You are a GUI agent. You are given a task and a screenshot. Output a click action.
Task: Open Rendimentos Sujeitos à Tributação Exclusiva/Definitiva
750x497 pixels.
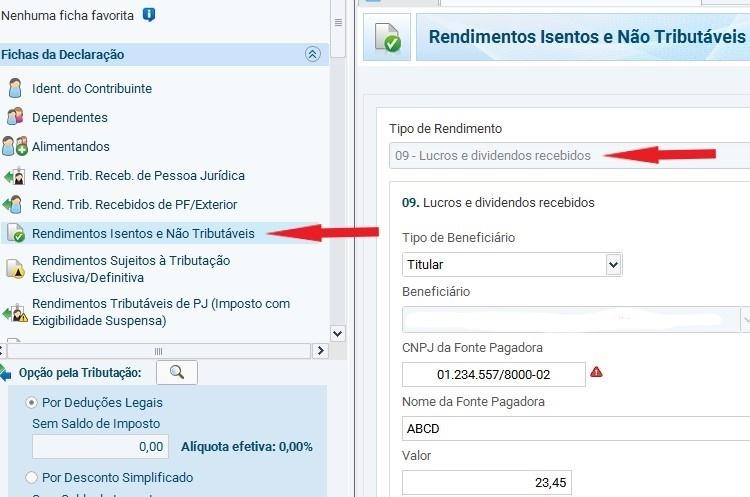[131, 269]
